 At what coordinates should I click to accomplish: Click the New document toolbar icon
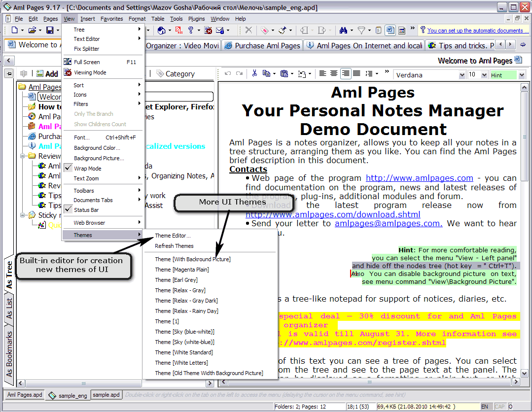click(x=15, y=31)
